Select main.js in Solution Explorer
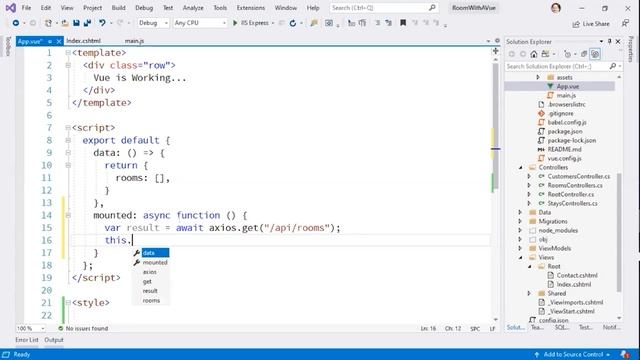 566,95
